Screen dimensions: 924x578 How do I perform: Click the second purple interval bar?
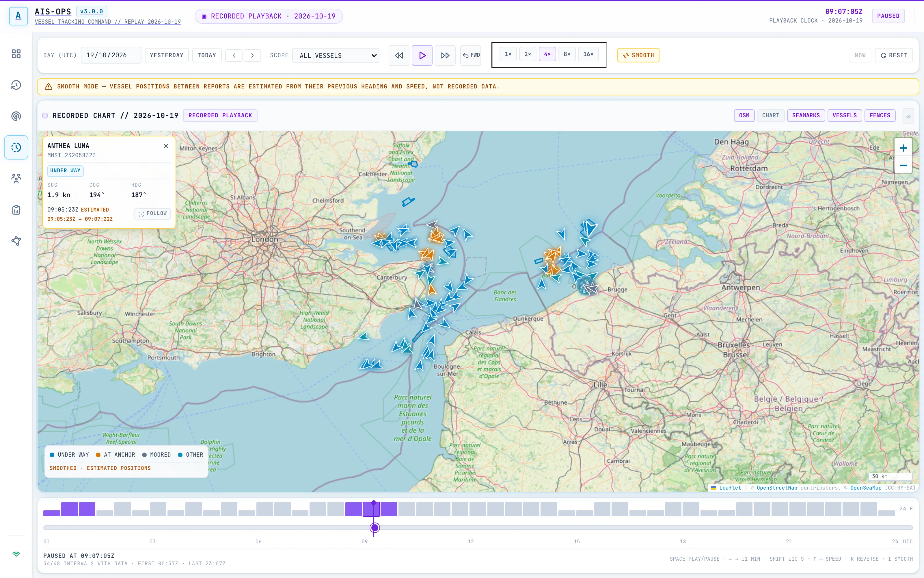(x=70, y=509)
